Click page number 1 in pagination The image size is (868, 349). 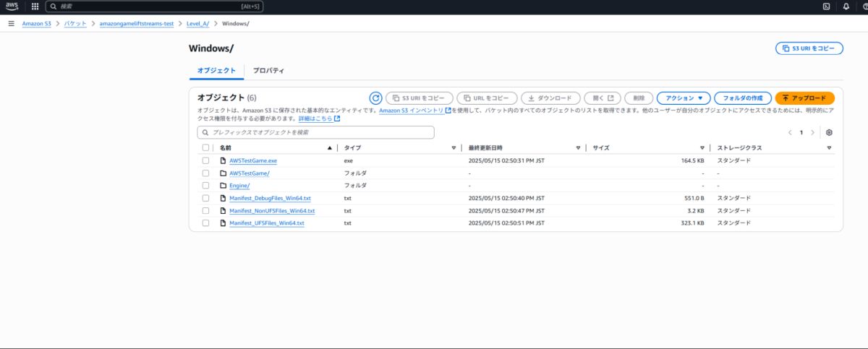tap(801, 132)
